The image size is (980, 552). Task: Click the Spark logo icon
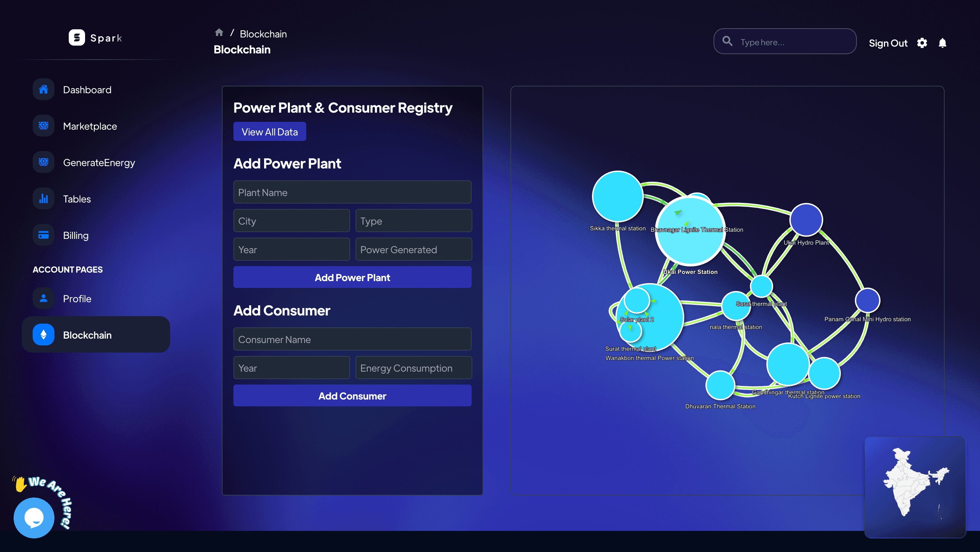(77, 38)
